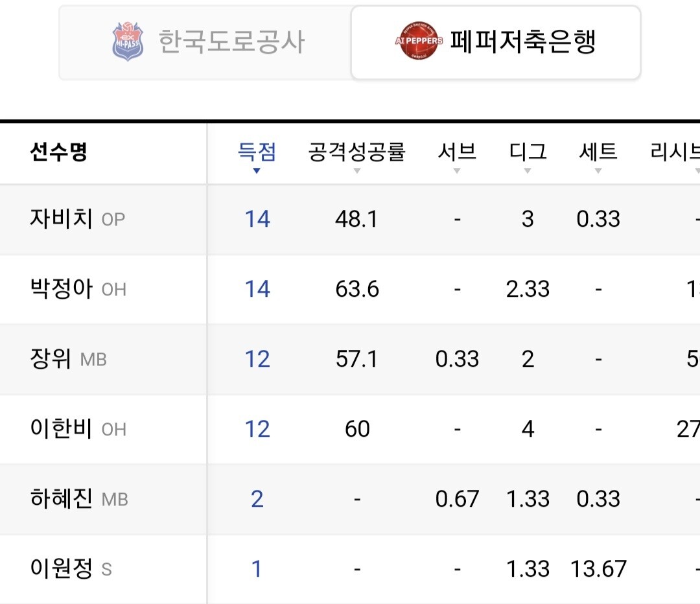The height and width of the screenshot is (604, 700).
Task: Click 이원정's set value 13.67
Action: click(x=598, y=569)
